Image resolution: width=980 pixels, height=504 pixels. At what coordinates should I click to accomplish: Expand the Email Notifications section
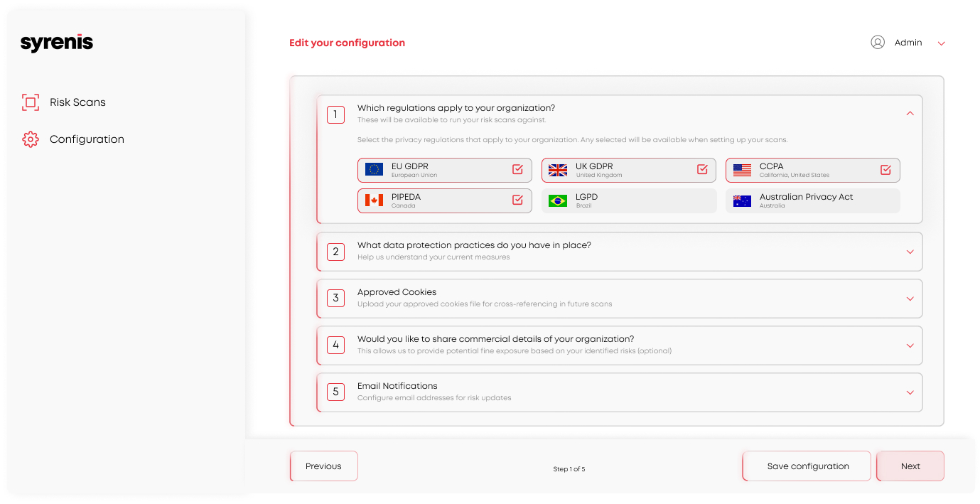(x=910, y=392)
